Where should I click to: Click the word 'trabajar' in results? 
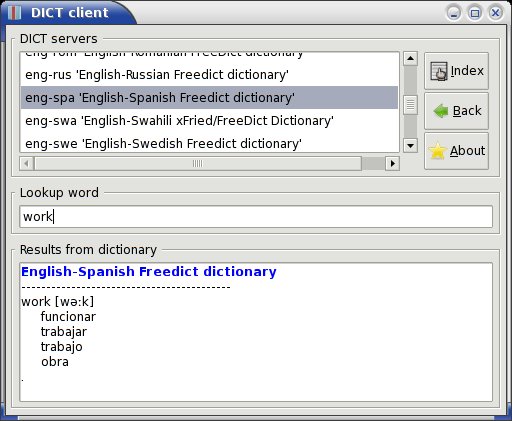point(64,332)
